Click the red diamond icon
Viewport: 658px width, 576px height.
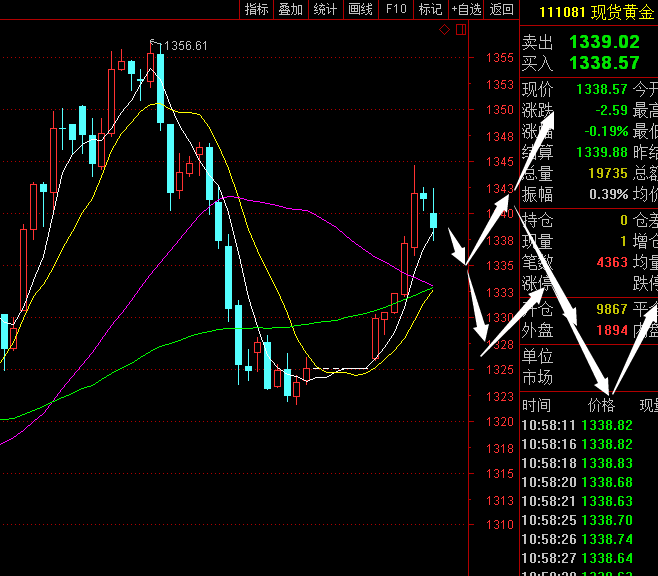pos(444,30)
